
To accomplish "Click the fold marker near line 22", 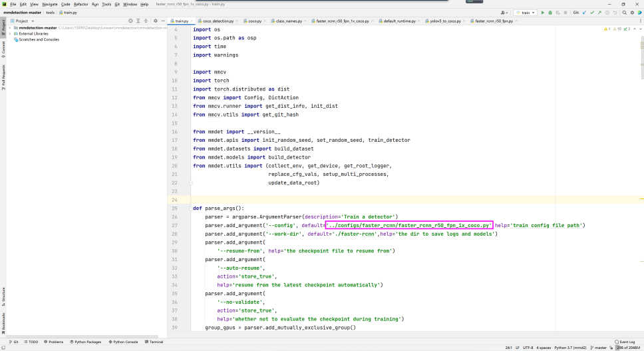I will pyautogui.click(x=191, y=183).
